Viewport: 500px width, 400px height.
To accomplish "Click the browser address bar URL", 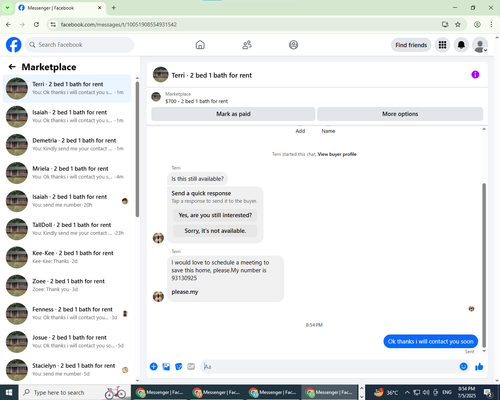I will coord(119,24).
